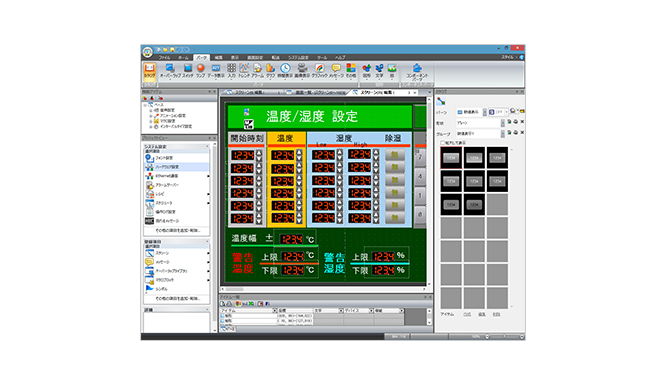Select フォント設定 in system settings list

click(177, 158)
